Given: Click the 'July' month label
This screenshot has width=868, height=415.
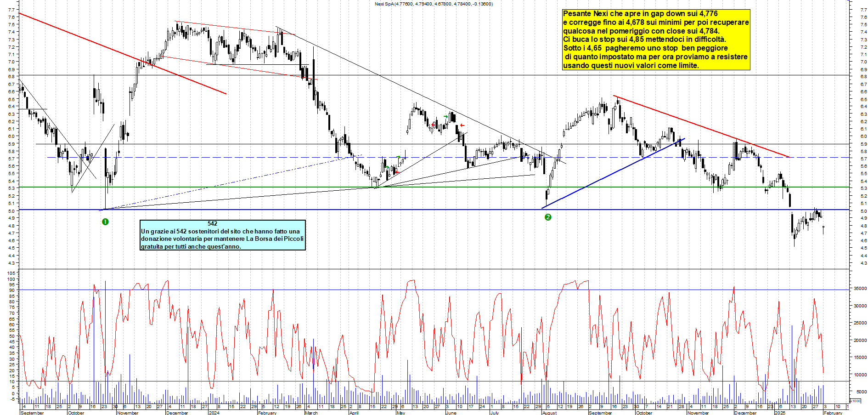Looking at the screenshot, I should (x=495, y=413).
